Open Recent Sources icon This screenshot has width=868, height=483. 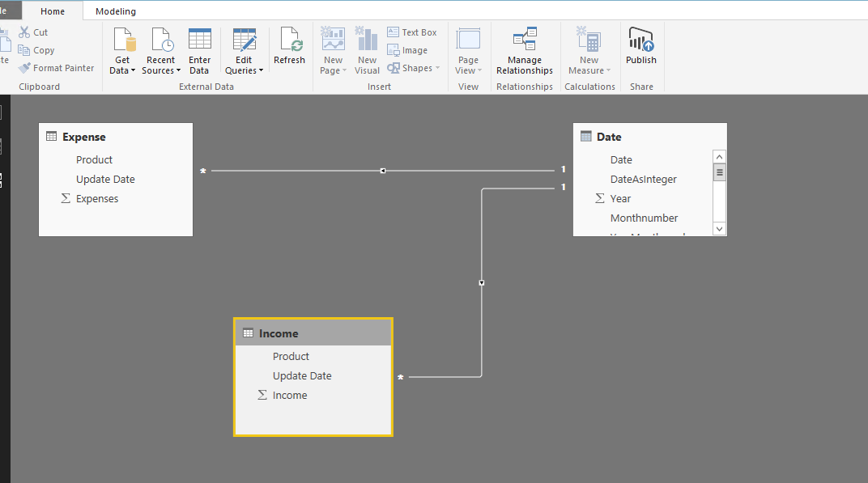tap(162, 40)
